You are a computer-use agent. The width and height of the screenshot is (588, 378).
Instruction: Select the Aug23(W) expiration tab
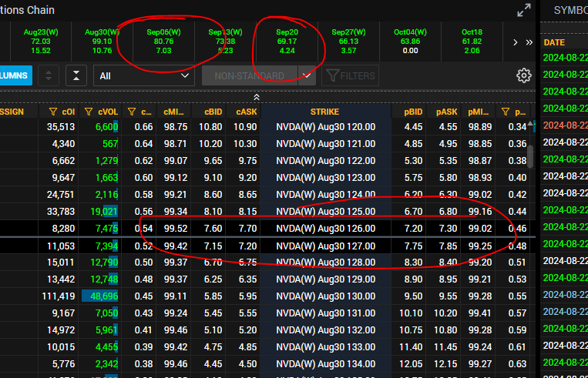click(x=41, y=42)
